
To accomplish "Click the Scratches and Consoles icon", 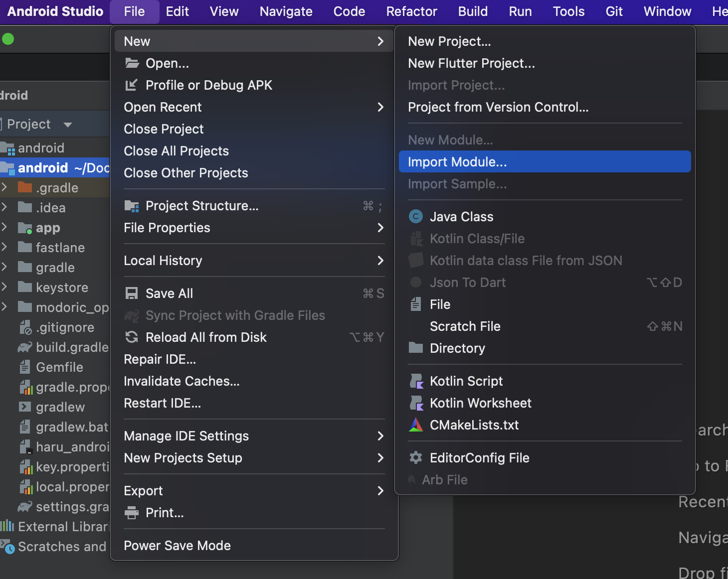I will tap(7, 546).
